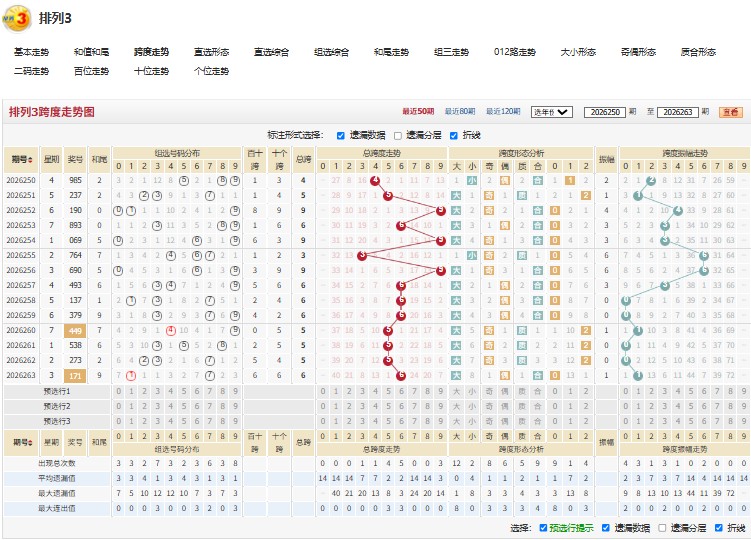Uncheck the top 遗漏数据 checkbox

(341, 136)
